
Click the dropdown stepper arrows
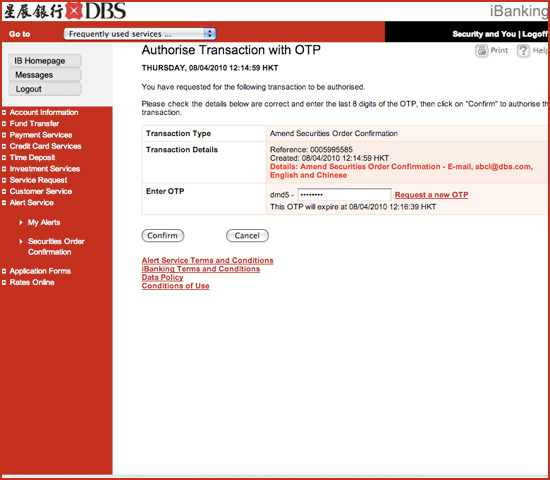[x=210, y=34]
